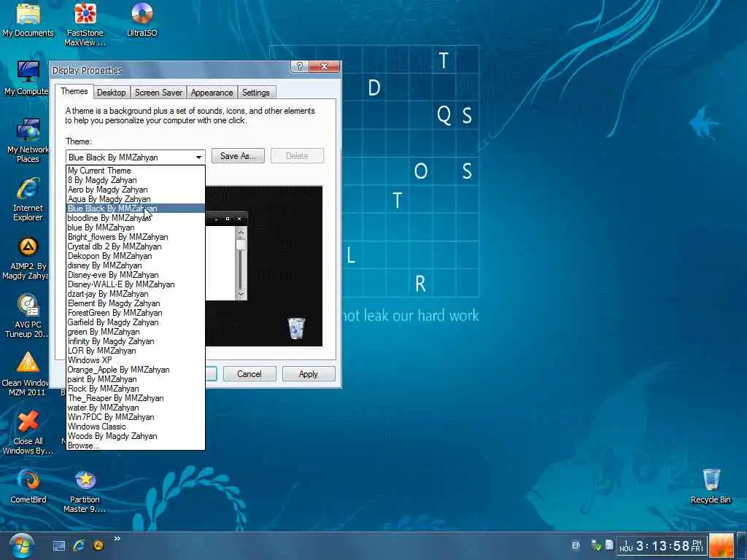Select My Network Places desktop icon
The image size is (747, 560).
pyautogui.click(x=28, y=141)
